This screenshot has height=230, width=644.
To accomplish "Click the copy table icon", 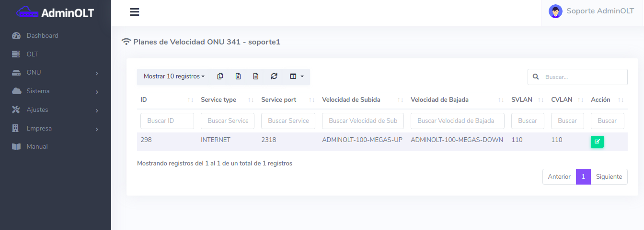I will (220, 77).
